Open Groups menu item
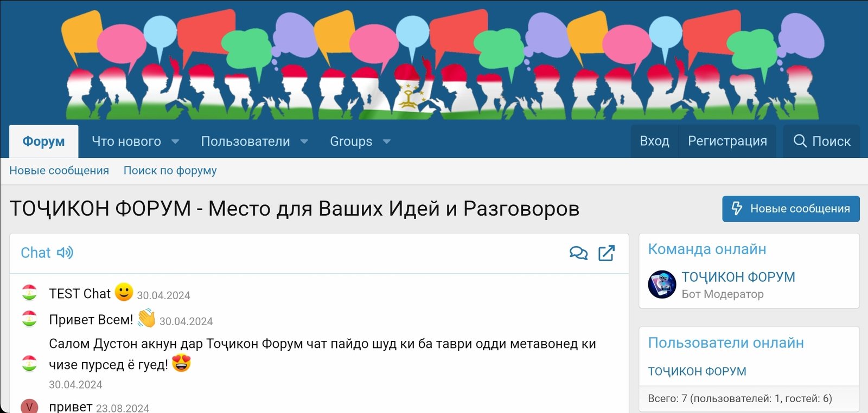 click(351, 141)
